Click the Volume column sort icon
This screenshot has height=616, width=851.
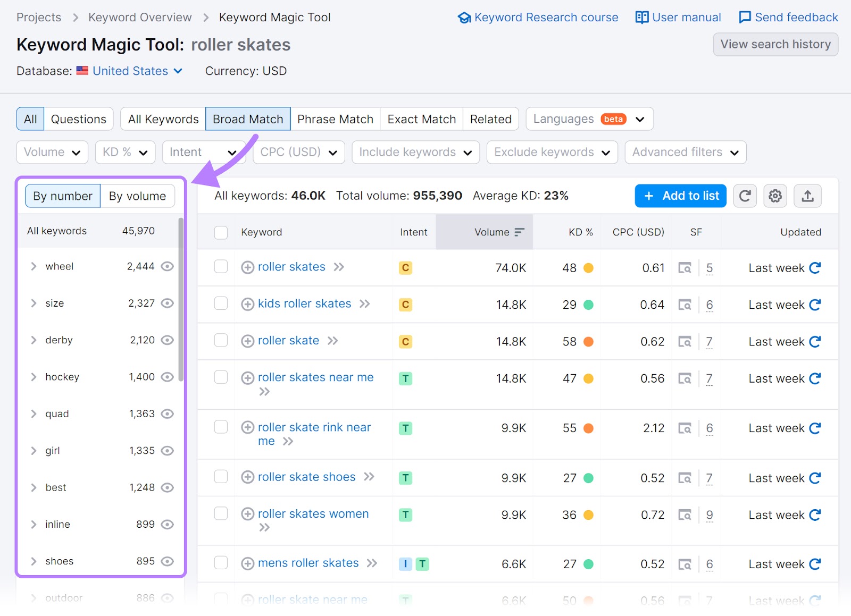click(x=519, y=232)
